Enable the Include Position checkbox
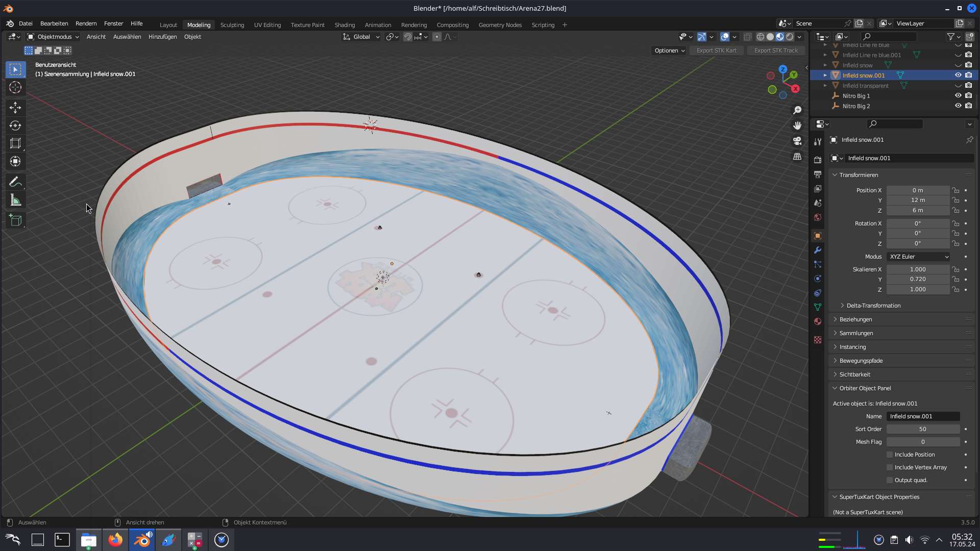The width and height of the screenshot is (980, 551). (x=890, y=455)
